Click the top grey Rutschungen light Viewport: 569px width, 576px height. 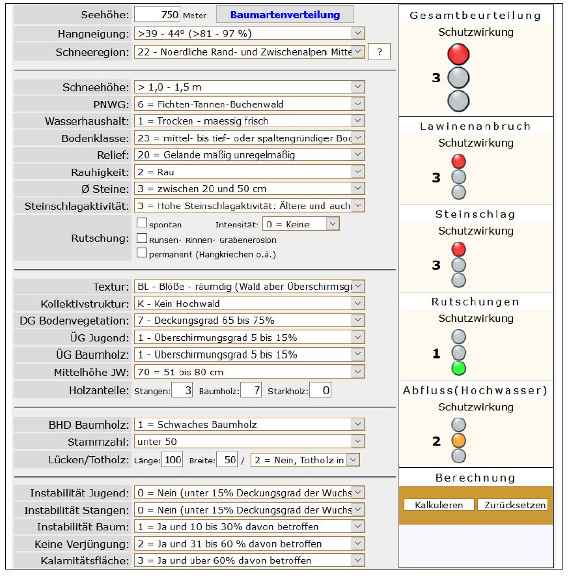pyautogui.click(x=458, y=336)
